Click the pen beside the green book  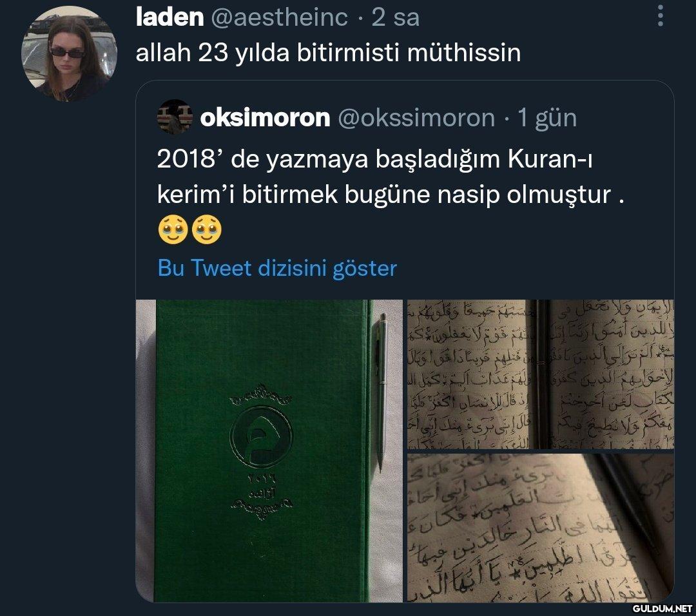(381, 392)
